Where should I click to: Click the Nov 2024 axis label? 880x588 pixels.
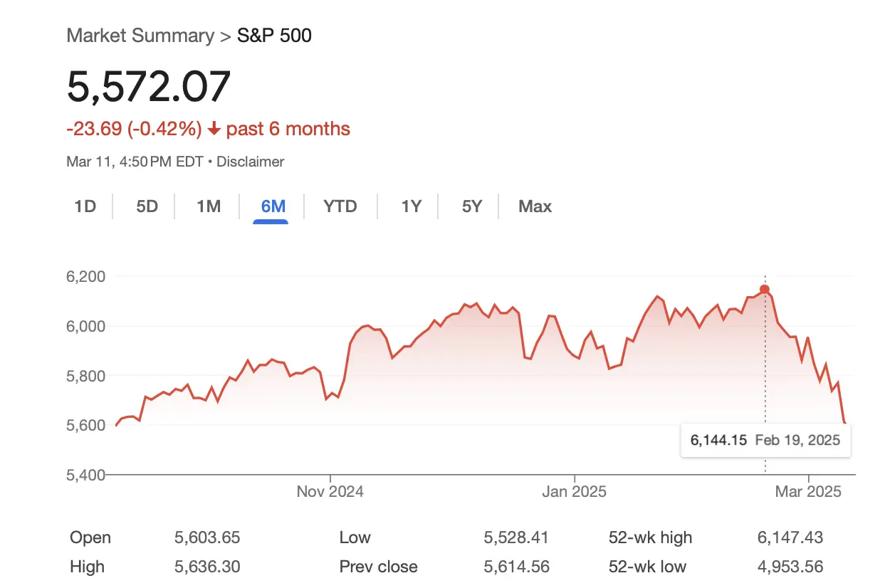[x=330, y=491]
